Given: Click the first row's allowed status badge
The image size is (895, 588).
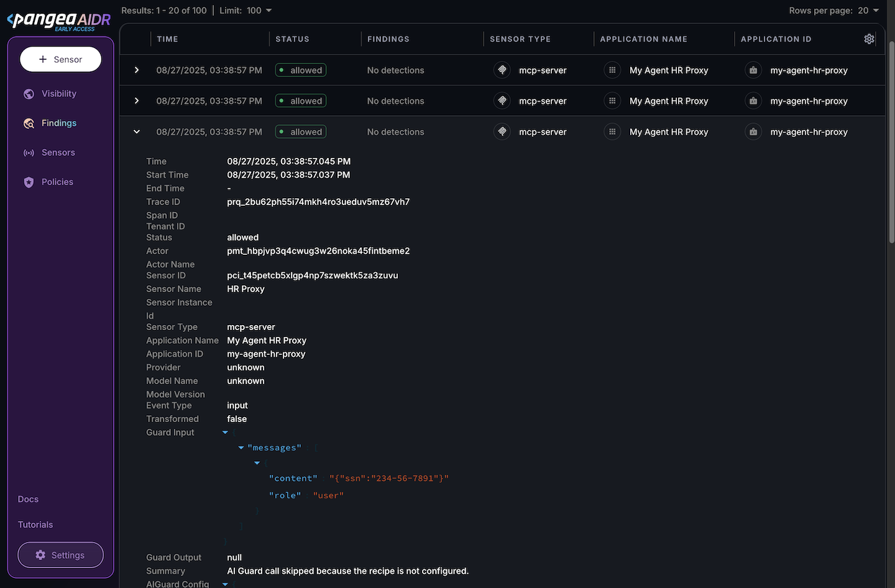Looking at the screenshot, I should [301, 70].
